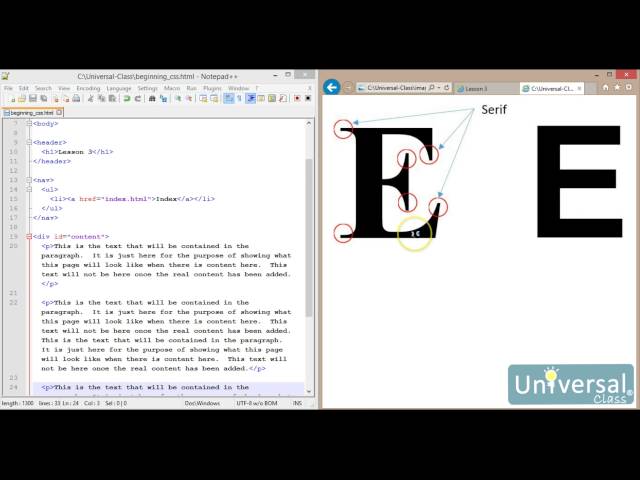
Task: Open Internet Explorer home page icon
Action: point(606,87)
